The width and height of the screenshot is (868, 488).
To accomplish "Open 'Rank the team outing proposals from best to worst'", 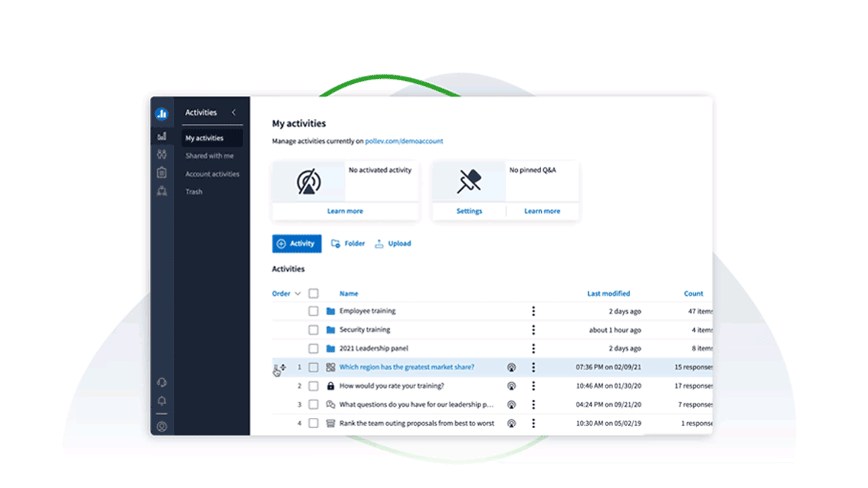I will [417, 424].
